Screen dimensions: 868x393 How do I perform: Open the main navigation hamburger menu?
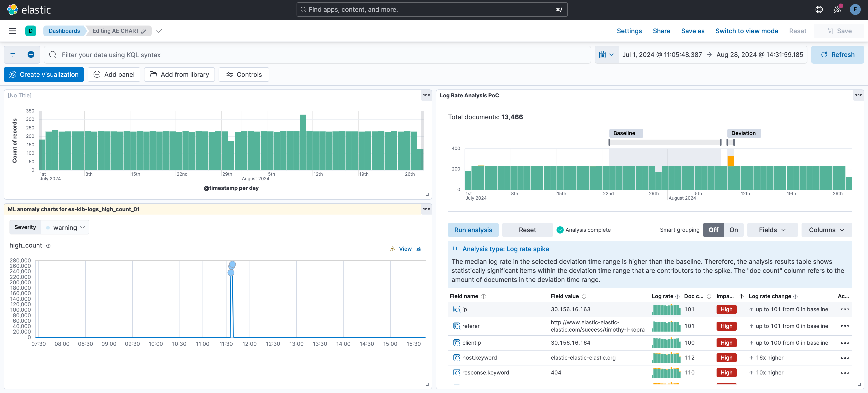pos(13,31)
